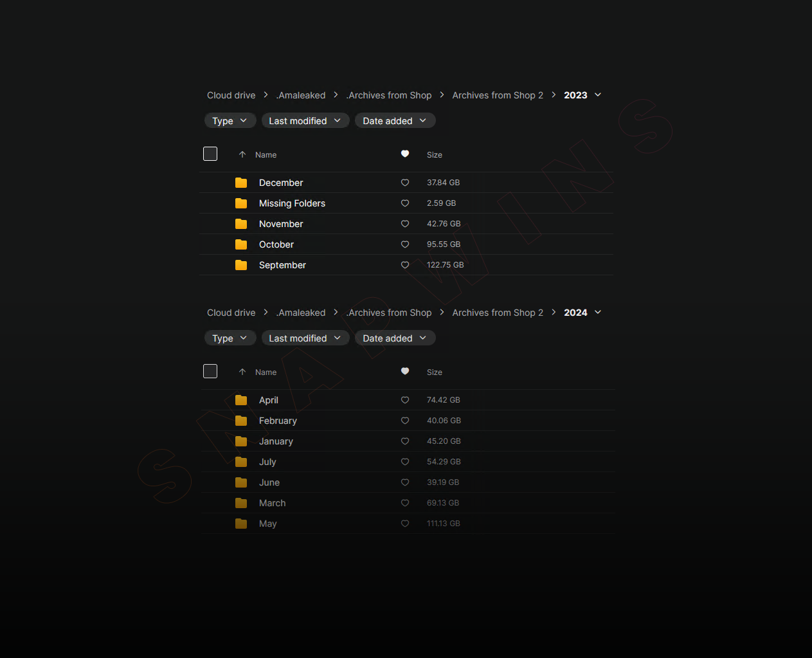The image size is (812, 658).
Task: Toggle favorite heart on Missing Folders row
Action: pos(405,203)
